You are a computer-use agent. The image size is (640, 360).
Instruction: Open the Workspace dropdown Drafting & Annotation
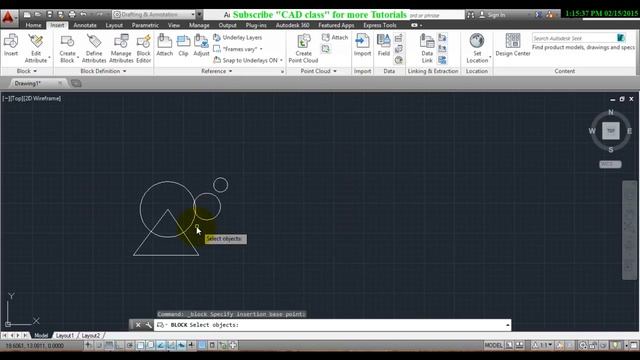[x=154, y=14]
